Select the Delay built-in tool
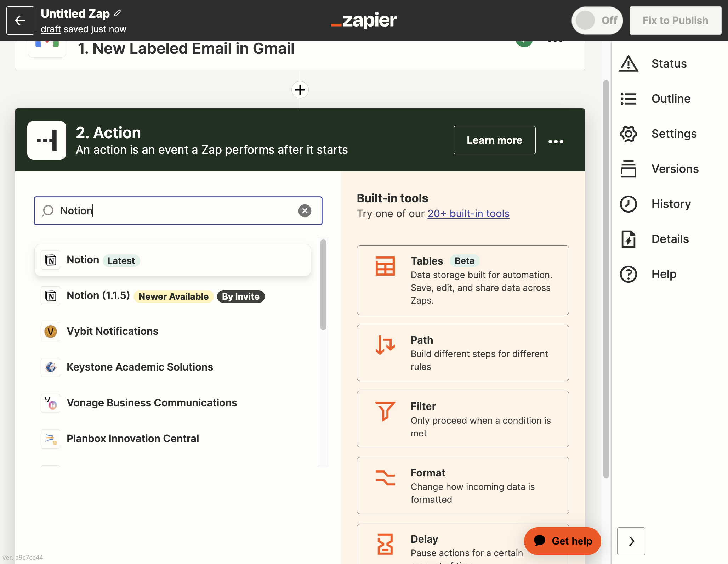This screenshot has height=564, width=728. click(x=463, y=544)
